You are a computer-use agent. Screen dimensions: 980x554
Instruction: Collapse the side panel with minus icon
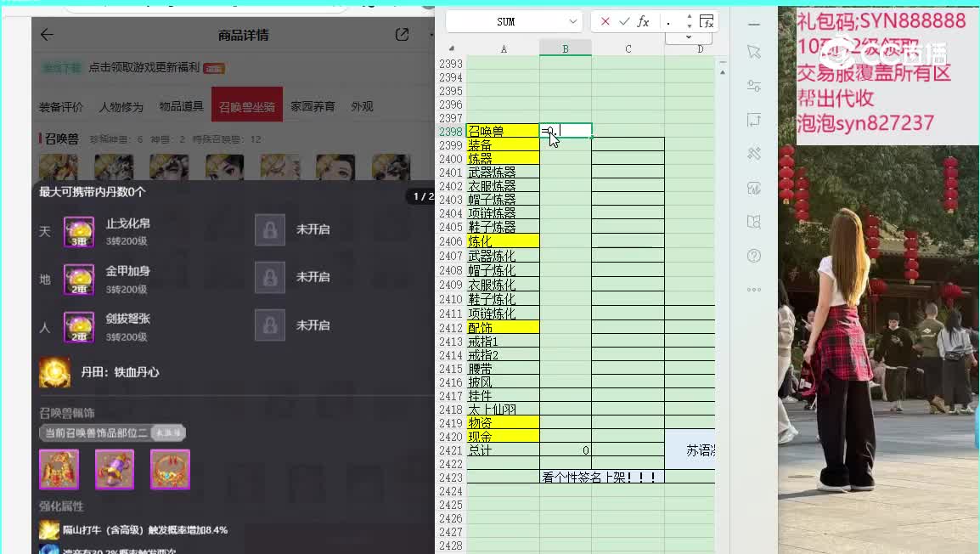pos(754,25)
